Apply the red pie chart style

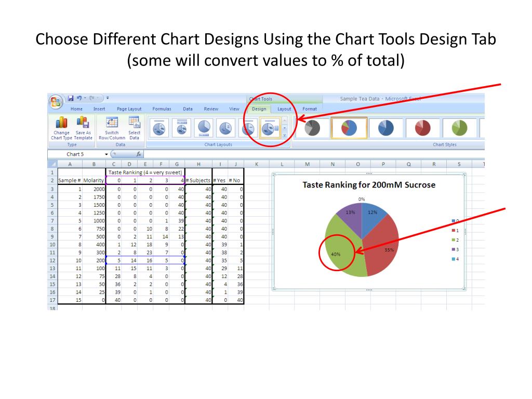[423, 128]
